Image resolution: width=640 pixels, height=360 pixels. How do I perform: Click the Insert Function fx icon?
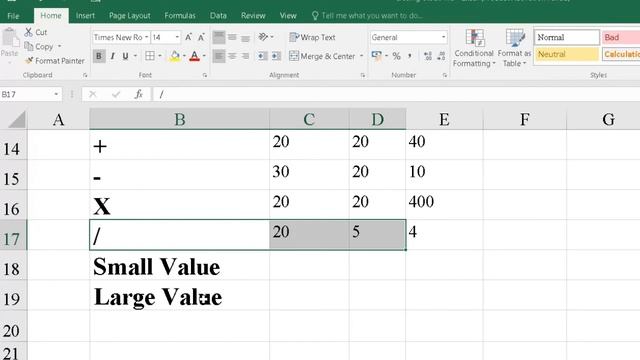point(139,94)
